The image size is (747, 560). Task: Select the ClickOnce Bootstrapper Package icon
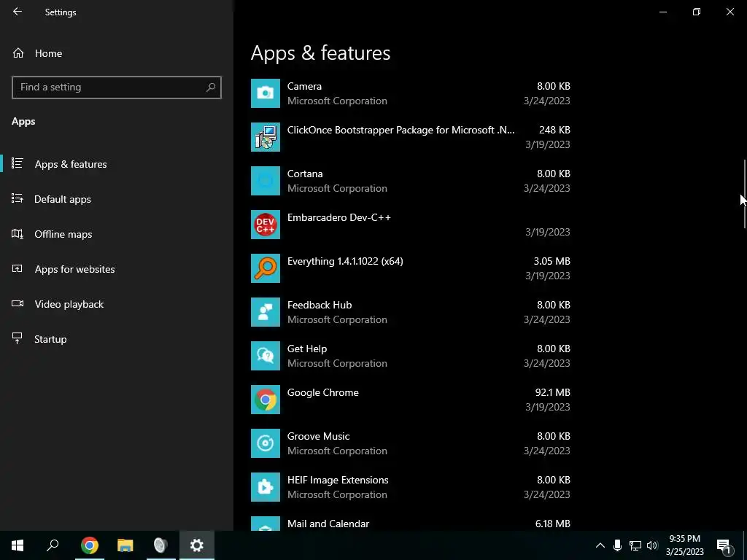[266, 137]
